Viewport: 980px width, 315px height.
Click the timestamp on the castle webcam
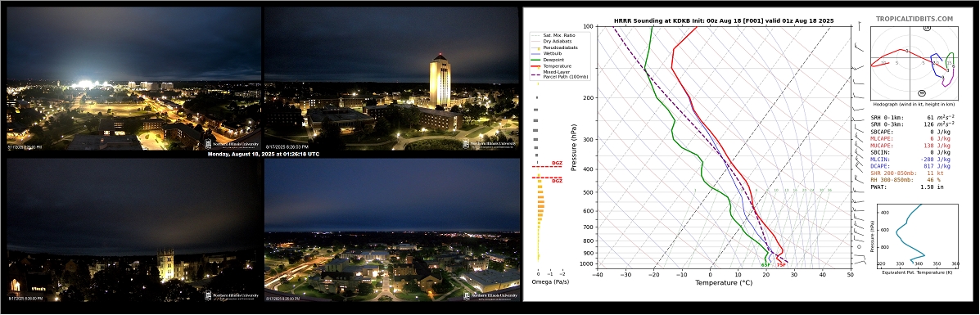click(25, 299)
